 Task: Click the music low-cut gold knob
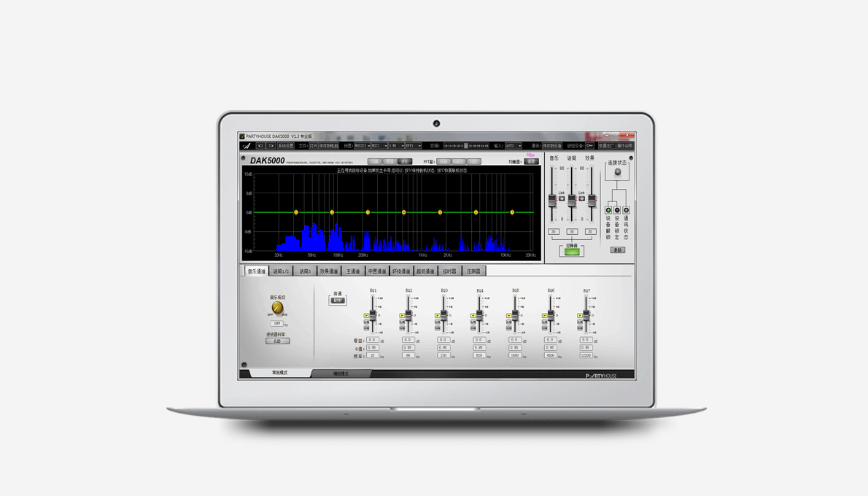click(277, 308)
